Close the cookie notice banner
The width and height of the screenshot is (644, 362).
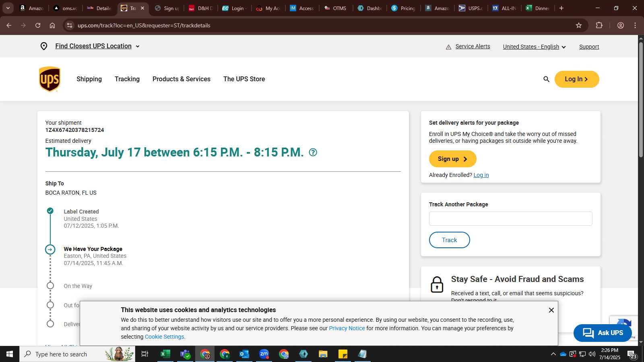coord(551,310)
